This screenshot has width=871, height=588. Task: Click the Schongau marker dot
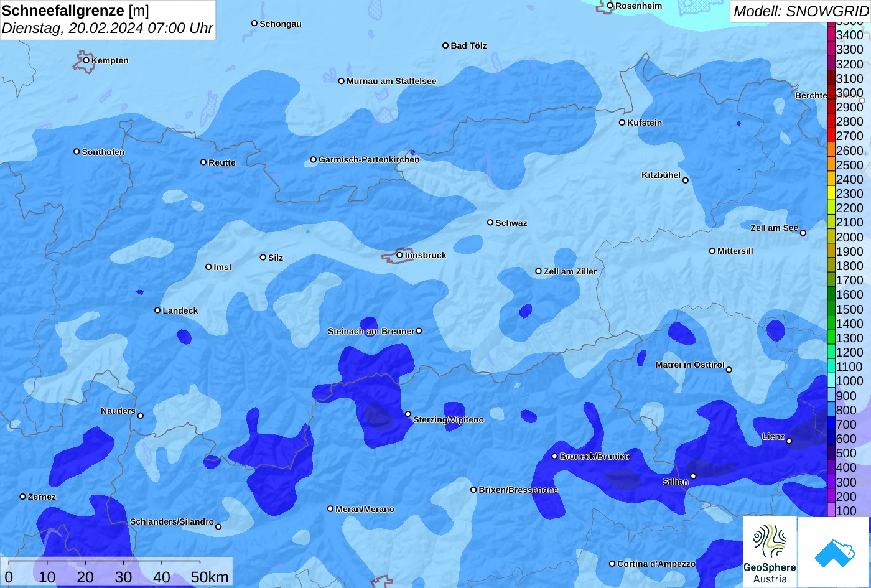tap(254, 23)
